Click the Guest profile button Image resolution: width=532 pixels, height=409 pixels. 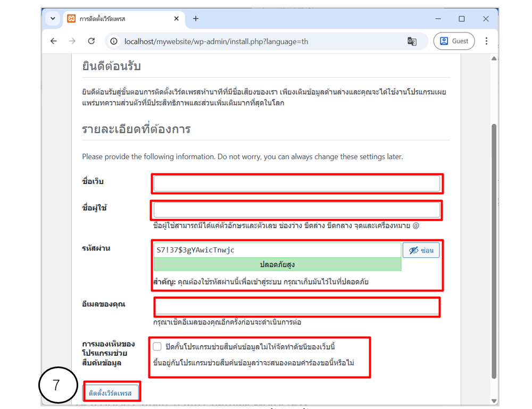click(x=454, y=41)
